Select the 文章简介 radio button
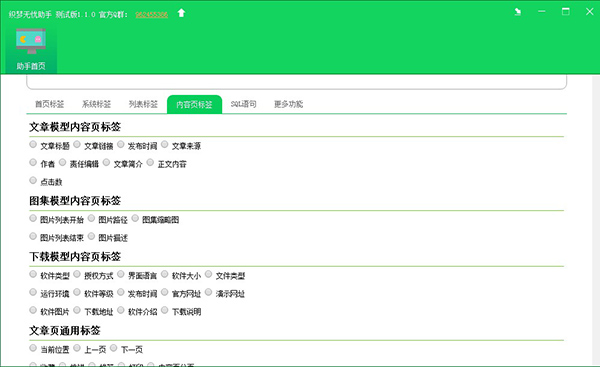Viewport: 600px width, 367px height. [106, 162]
